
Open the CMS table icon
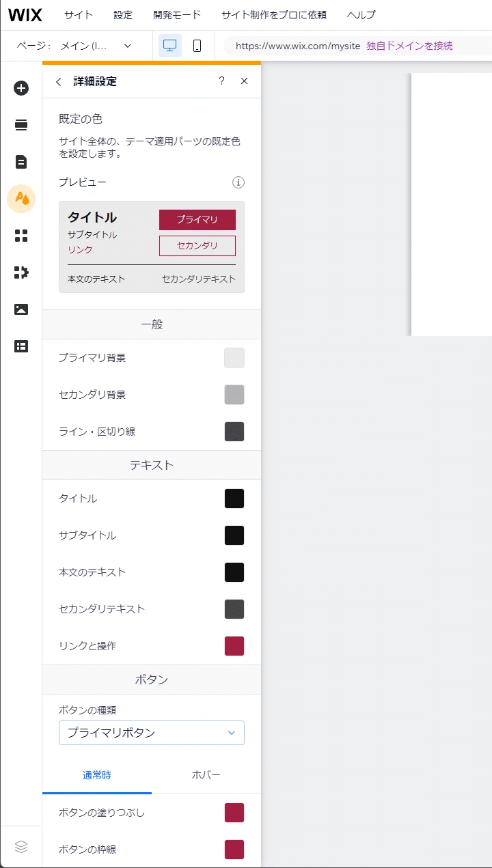(x=21, y=346)
